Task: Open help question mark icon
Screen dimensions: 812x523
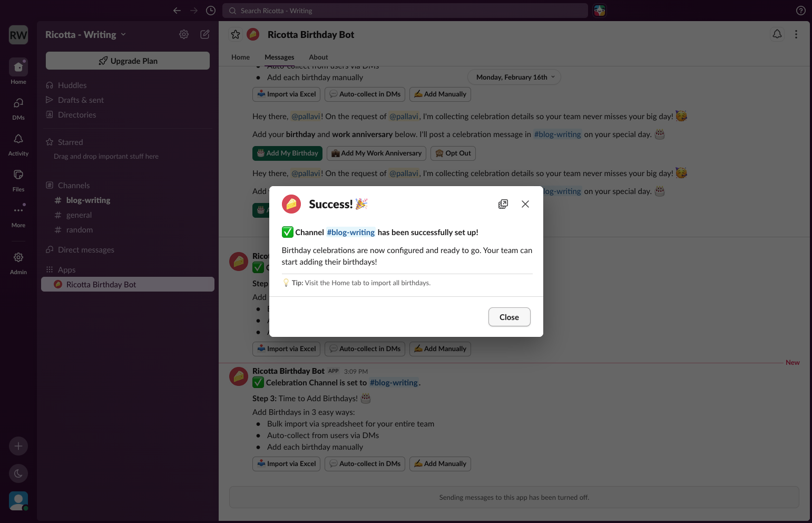Action: (800, 11)
